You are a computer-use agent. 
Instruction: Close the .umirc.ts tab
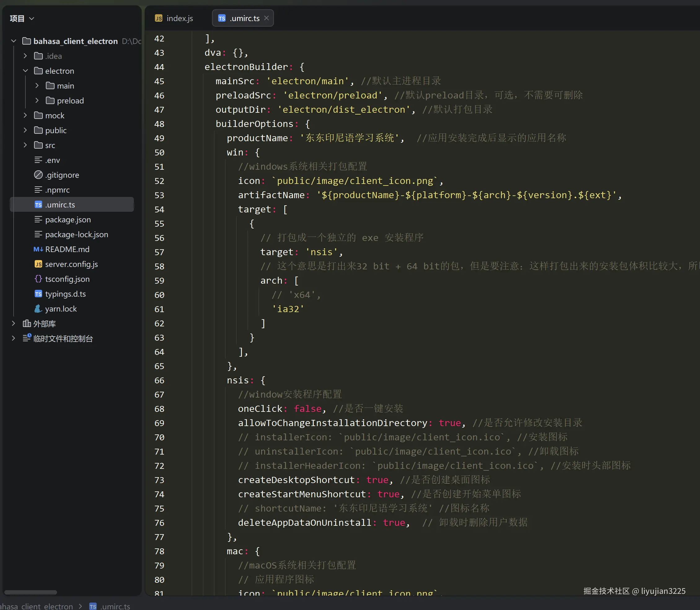tap(266, 18)
